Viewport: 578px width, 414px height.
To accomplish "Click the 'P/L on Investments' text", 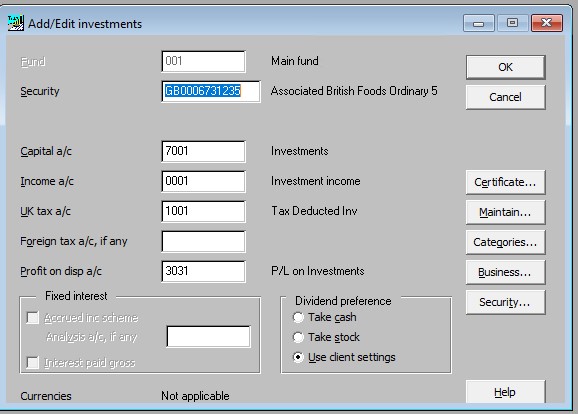I will [317, 271].
